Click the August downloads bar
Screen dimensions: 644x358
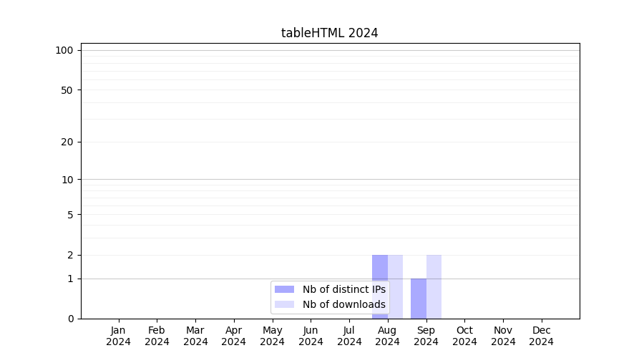tap(396, 286)
